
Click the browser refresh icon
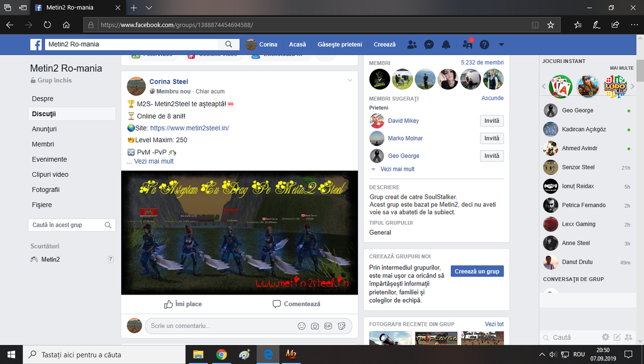pos(47,25)
